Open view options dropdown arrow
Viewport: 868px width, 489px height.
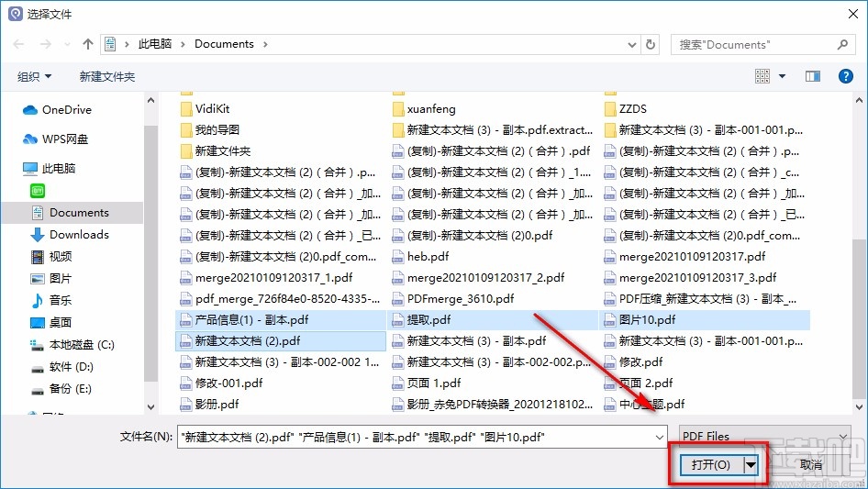(782, 76)
